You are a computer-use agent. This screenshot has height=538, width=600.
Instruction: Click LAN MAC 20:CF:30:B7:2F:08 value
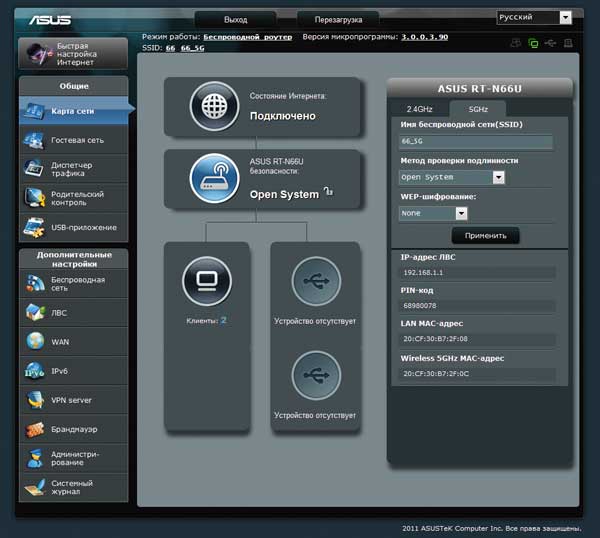(435, 339)
